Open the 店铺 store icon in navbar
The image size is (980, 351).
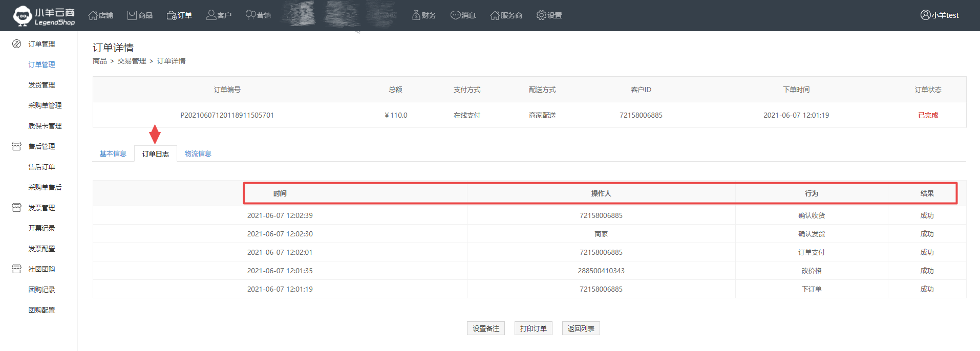(93, 15)
